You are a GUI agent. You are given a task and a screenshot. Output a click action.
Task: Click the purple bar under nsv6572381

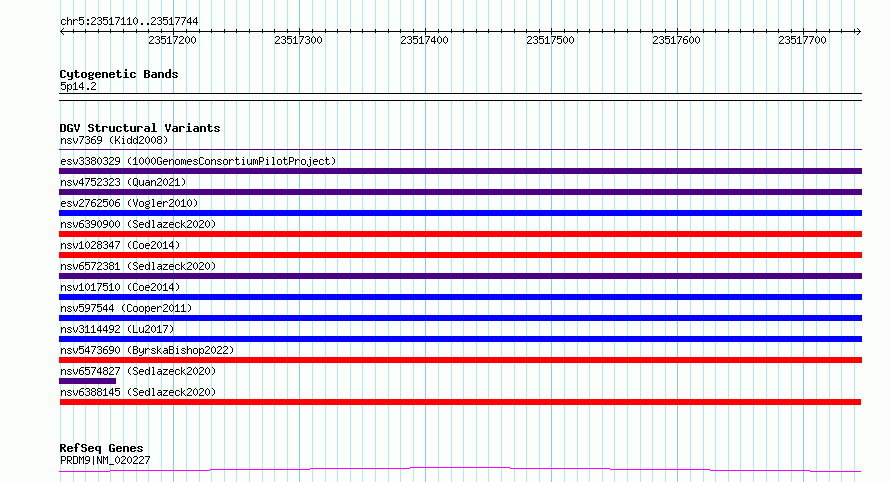[460, 276]
